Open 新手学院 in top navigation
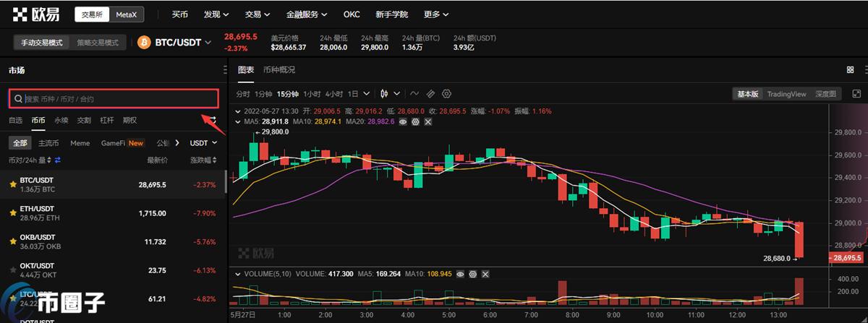 tap(391, 14)
